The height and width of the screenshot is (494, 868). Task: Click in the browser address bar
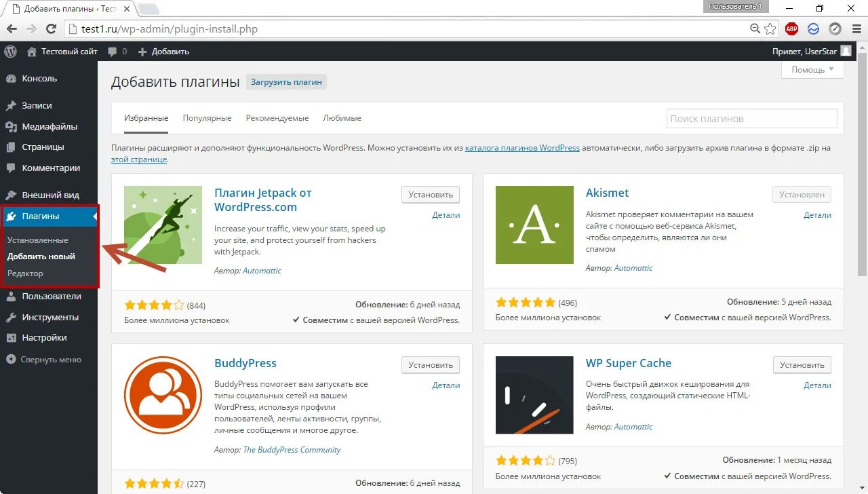point(407,29)
